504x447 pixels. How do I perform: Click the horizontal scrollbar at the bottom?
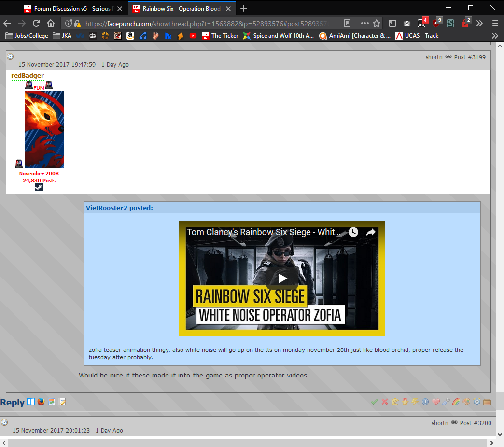[x=248, y=443]
